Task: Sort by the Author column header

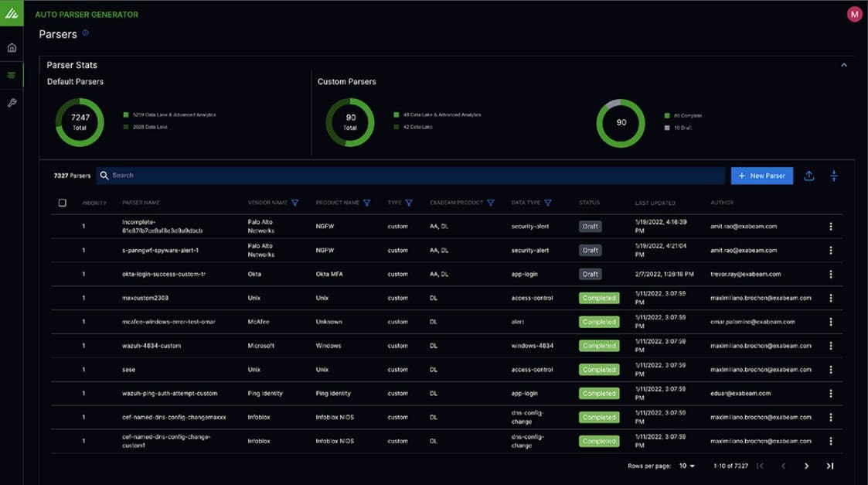Action: (x=722, y=203)
